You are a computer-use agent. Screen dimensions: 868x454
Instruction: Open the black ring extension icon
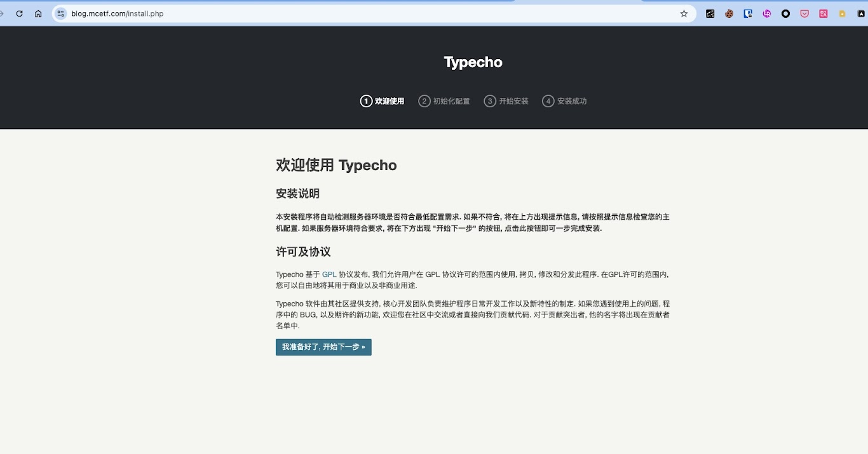[786, 13]
